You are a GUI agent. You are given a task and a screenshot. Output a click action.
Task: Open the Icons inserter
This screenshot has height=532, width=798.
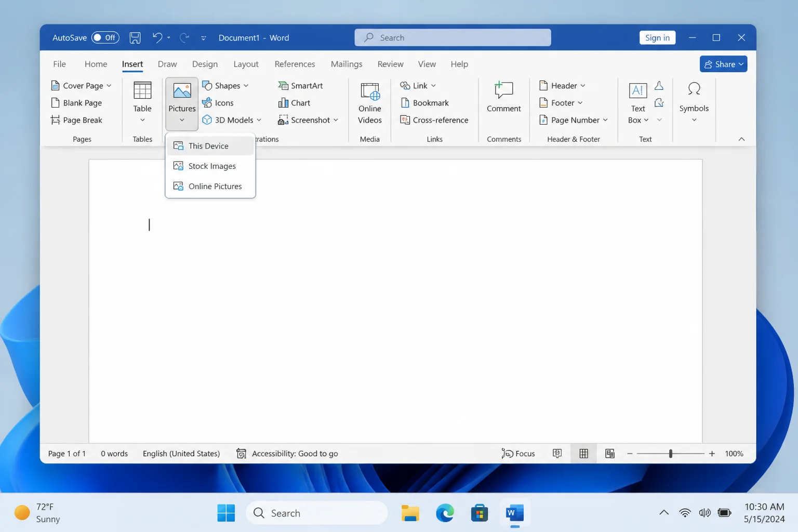(218, 103)
